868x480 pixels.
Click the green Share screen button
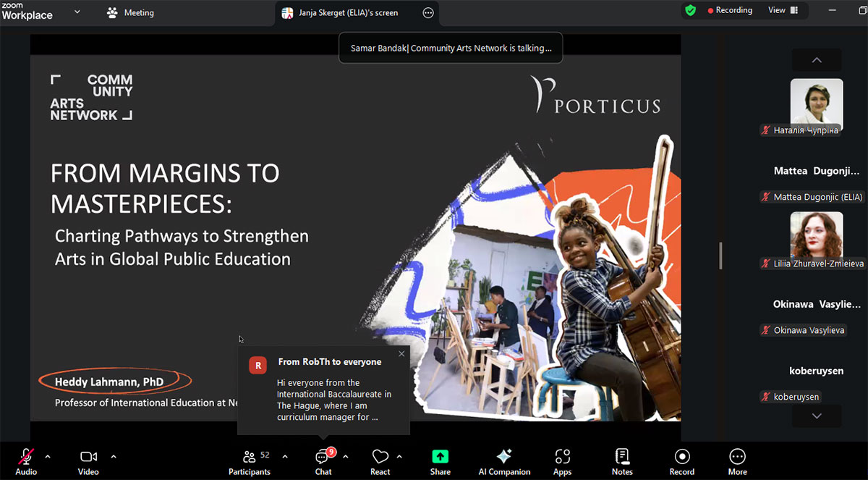(x=440, y=461)
